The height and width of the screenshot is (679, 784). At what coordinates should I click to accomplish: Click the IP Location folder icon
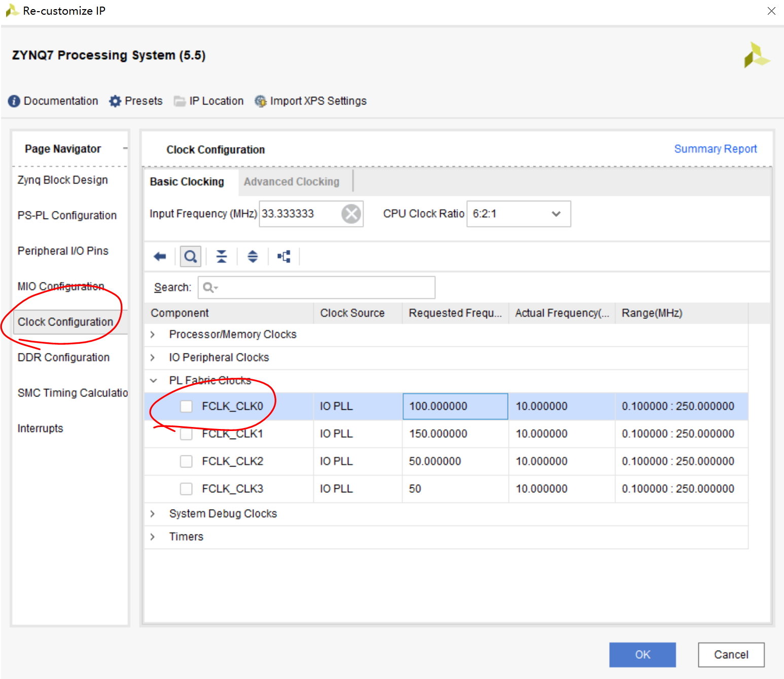(x=180, y=101)
